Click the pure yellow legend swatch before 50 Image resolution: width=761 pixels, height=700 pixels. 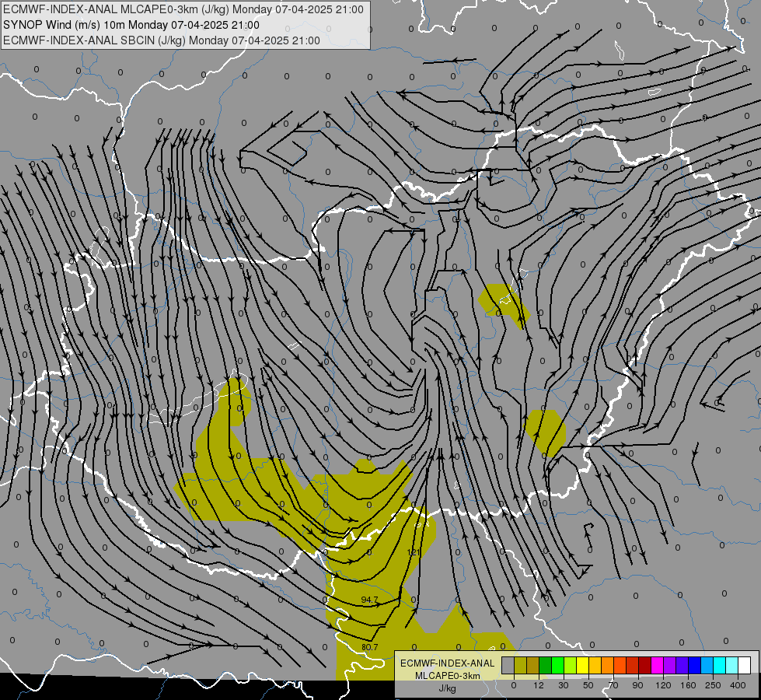583,665
